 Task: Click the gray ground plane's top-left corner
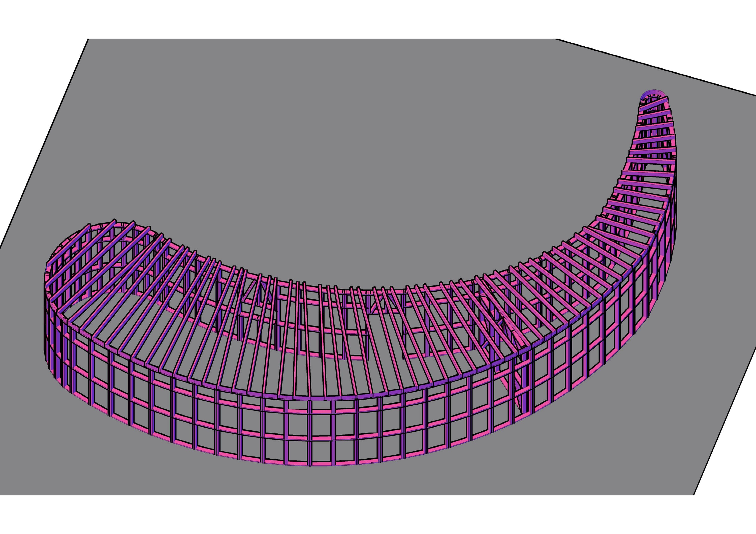click(x=88, y=39)
